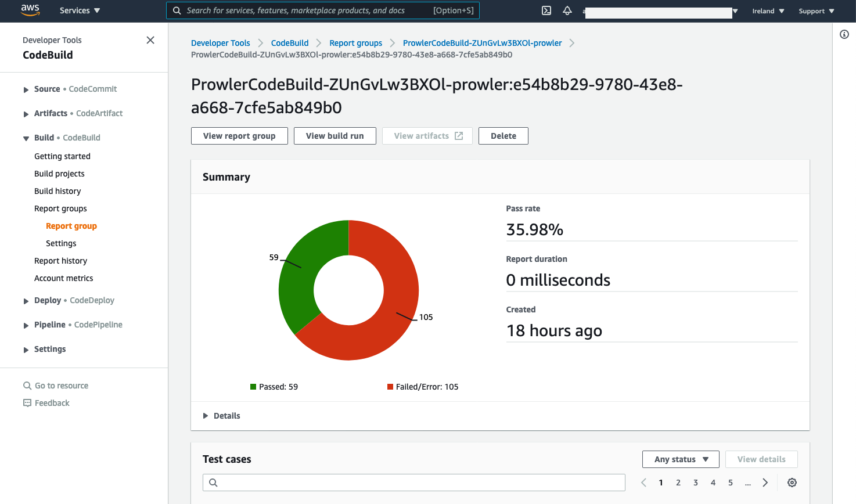Click the View report group button

(x=239, y=136)
